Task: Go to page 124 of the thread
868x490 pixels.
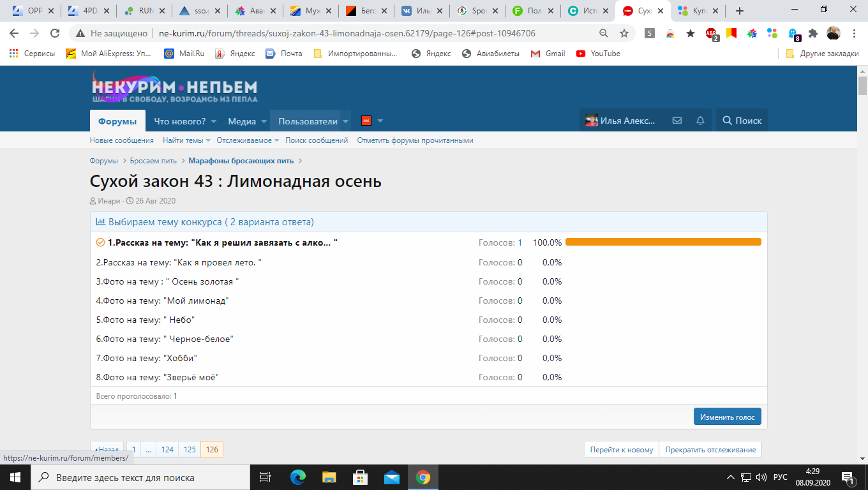Action: click(167, 450)
